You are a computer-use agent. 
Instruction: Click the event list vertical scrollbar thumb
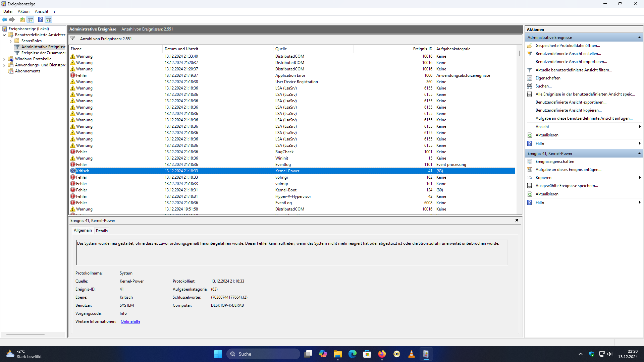519,53
